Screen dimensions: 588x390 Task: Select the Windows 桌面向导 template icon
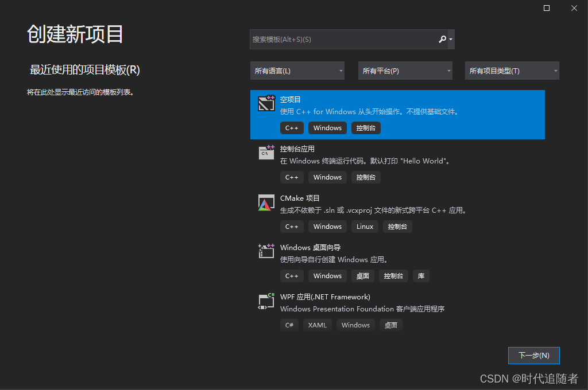click(266, 251)
